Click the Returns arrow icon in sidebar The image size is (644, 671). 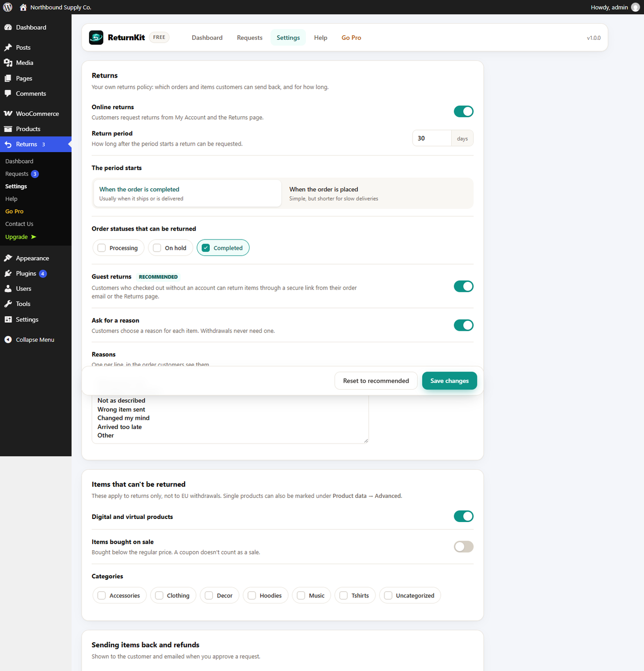[8, 144]
